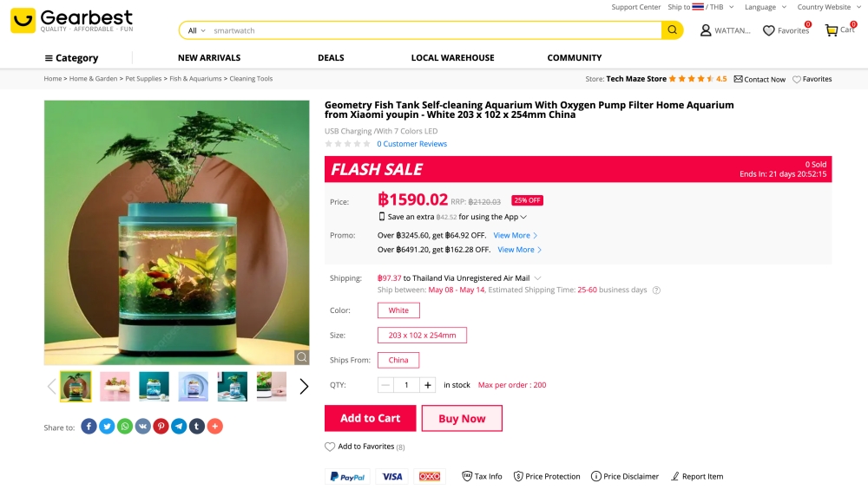This screenshot has height=496, width=868.
Task: Share product via Telegram icon
Action: (x=179, y=426)
